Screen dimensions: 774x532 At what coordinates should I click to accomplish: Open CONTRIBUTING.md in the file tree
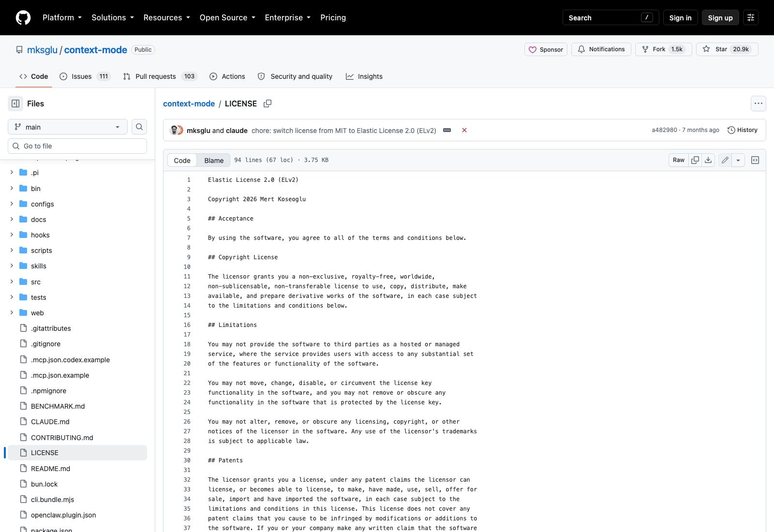tap(62, 438)
